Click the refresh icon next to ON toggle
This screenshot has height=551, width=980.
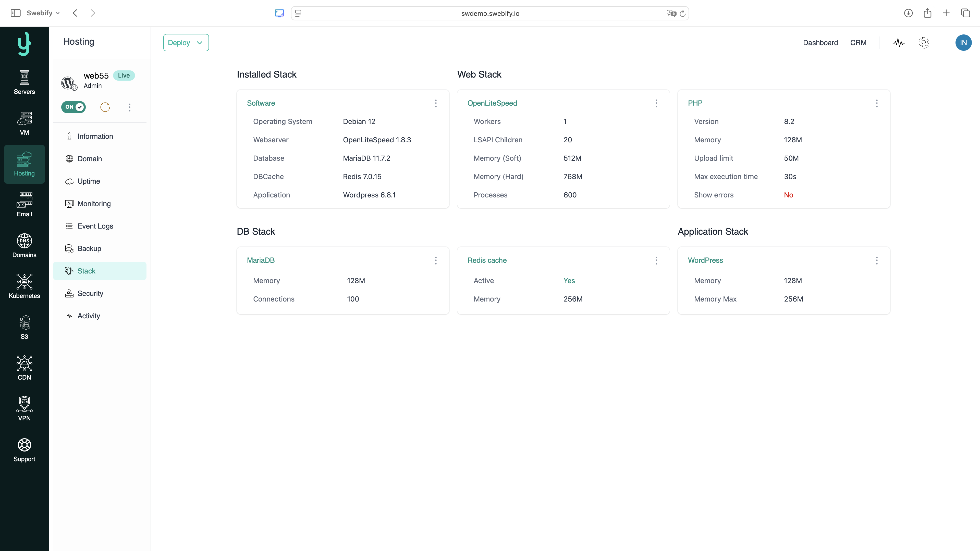point(105,107)
